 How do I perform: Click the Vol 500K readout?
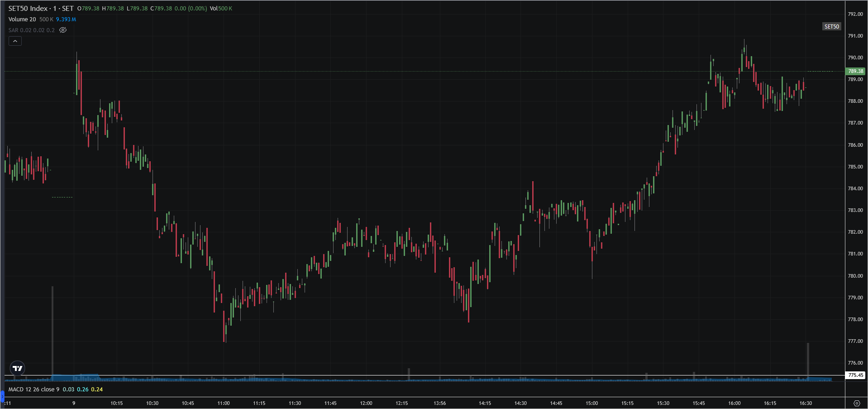pos(221,9)
